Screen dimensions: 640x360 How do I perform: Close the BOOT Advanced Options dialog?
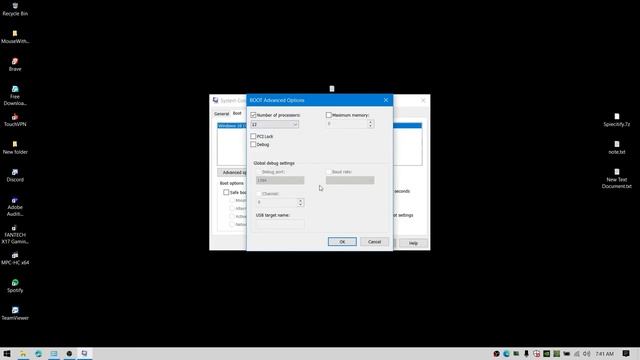[x=386, y=100]
